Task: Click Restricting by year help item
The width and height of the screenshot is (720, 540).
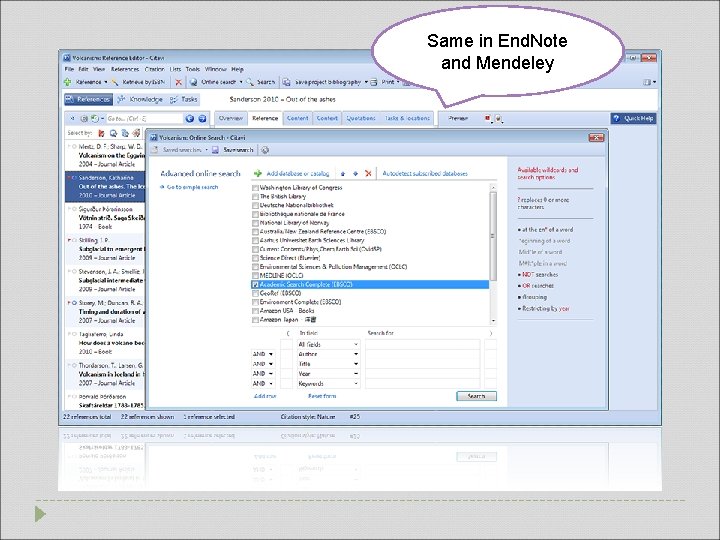Action: (x=546, y=309)
